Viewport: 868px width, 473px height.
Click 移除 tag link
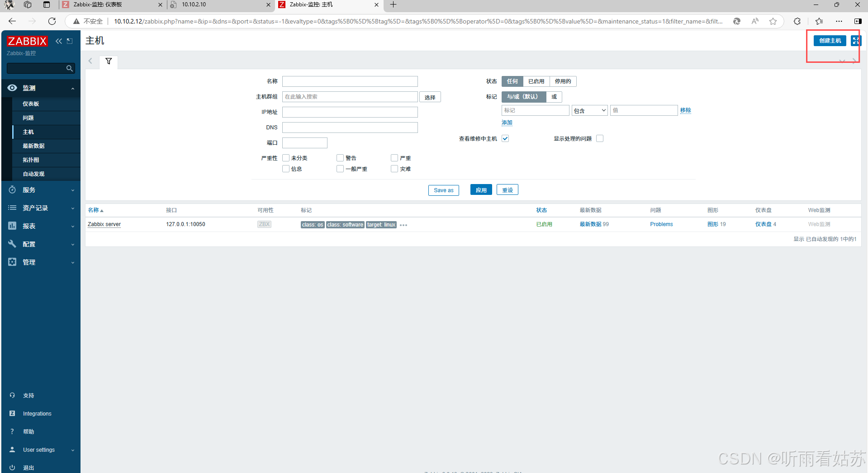[685, 110]
